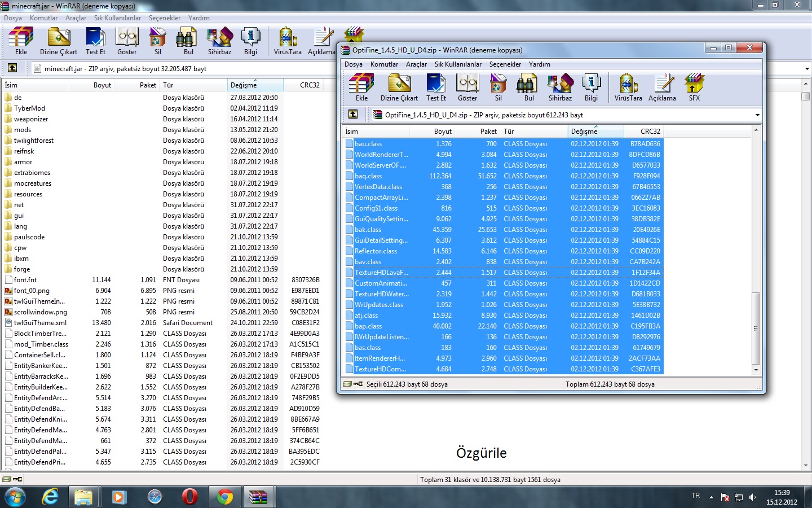Sort by Paket column in minecraft.jar window
The height and width of the screenshot is (508, 812).
pyautogui.click(x=137, y=85)
